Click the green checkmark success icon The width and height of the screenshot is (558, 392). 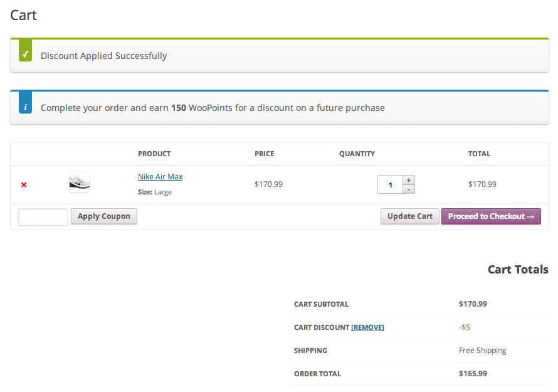(25, 50)
